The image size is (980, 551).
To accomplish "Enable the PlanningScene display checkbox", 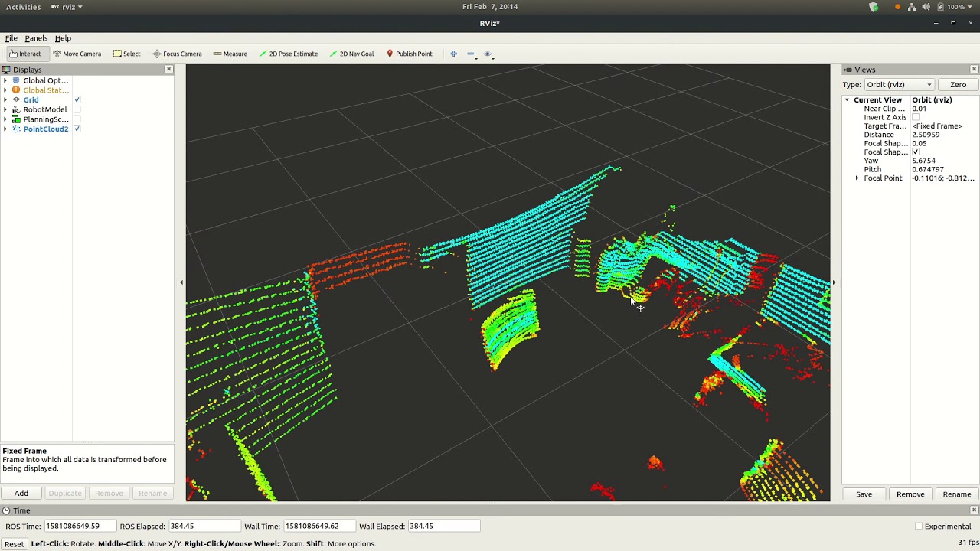I will click(77, 119).
